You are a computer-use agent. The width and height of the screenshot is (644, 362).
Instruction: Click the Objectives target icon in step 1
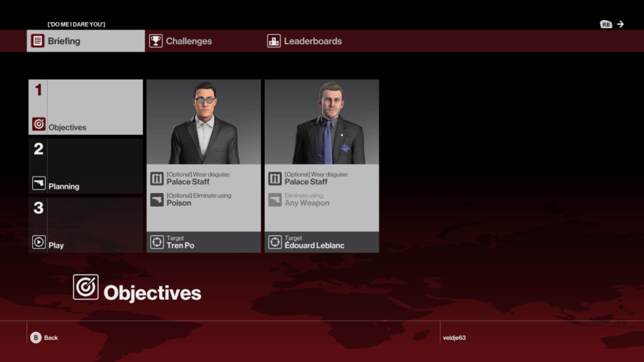(38, 124)
